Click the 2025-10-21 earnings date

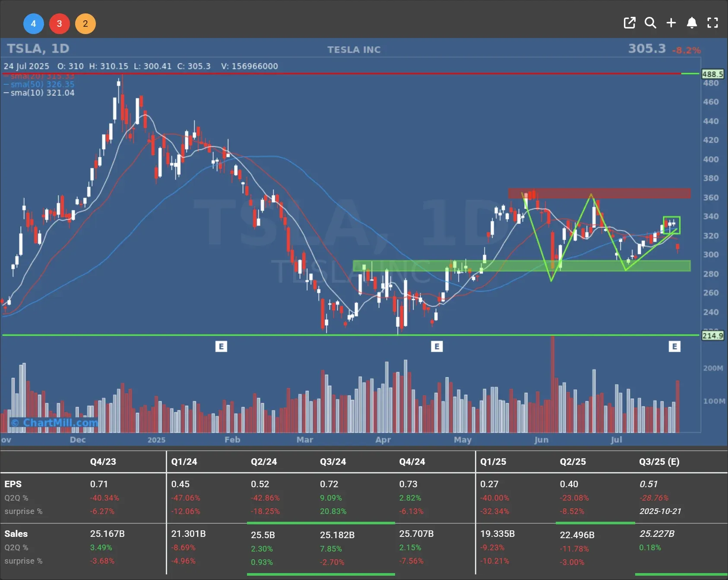tap(660, 511)
